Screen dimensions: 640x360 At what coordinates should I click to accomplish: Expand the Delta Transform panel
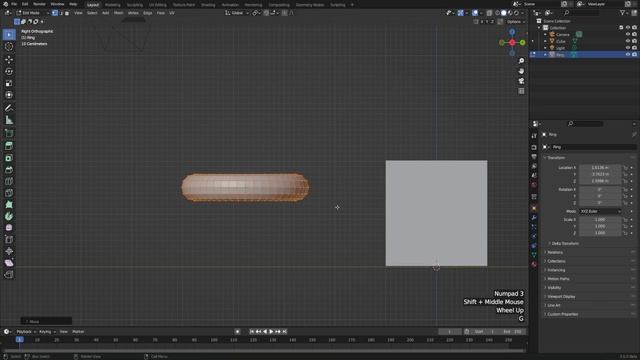[565, 243]
